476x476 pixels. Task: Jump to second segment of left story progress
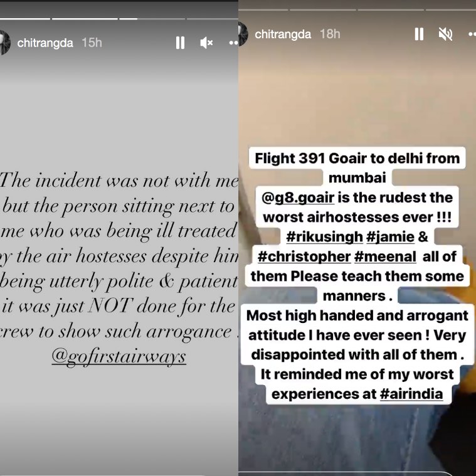point(85,19)
